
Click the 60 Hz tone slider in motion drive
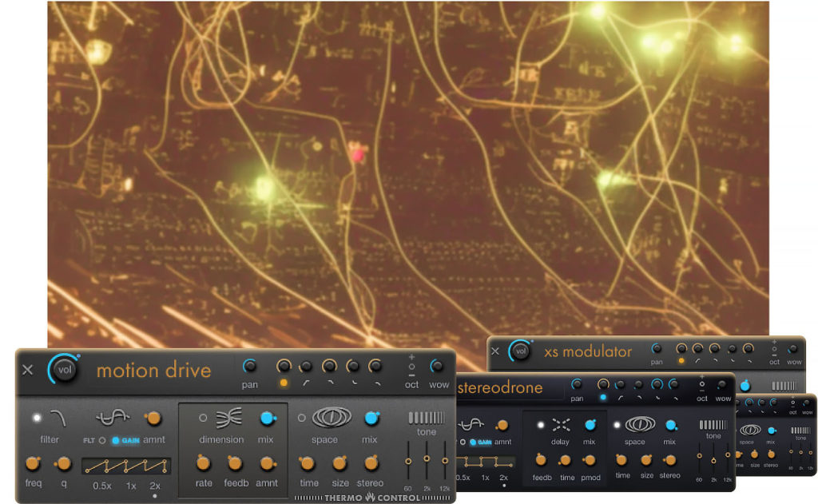(407, 462)
